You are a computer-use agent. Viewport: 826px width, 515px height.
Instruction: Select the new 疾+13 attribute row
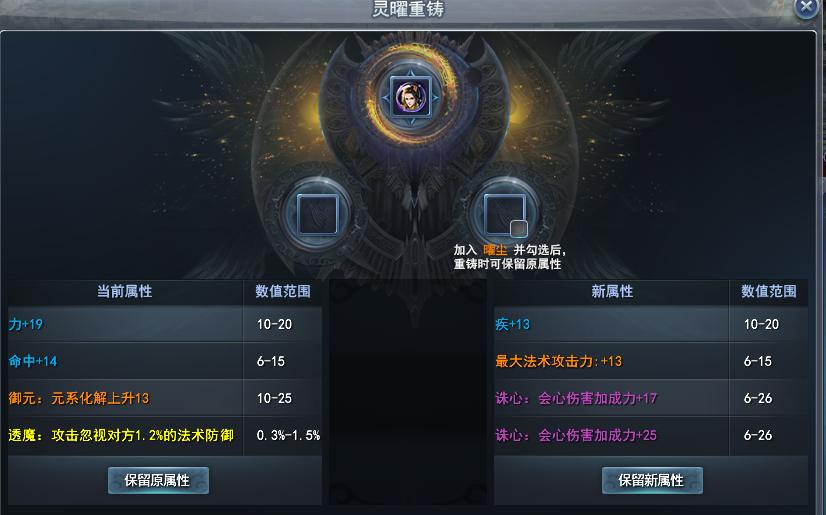coord(651,324)
